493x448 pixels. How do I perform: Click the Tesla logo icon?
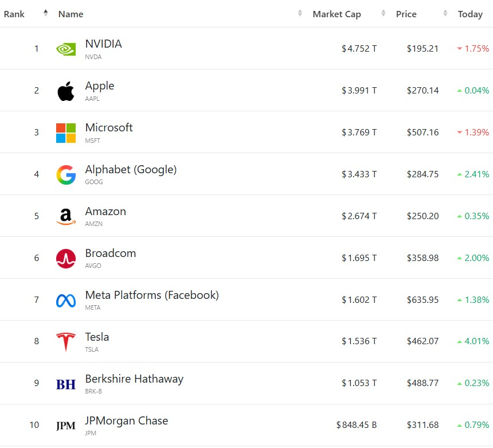tap(66, 342)
